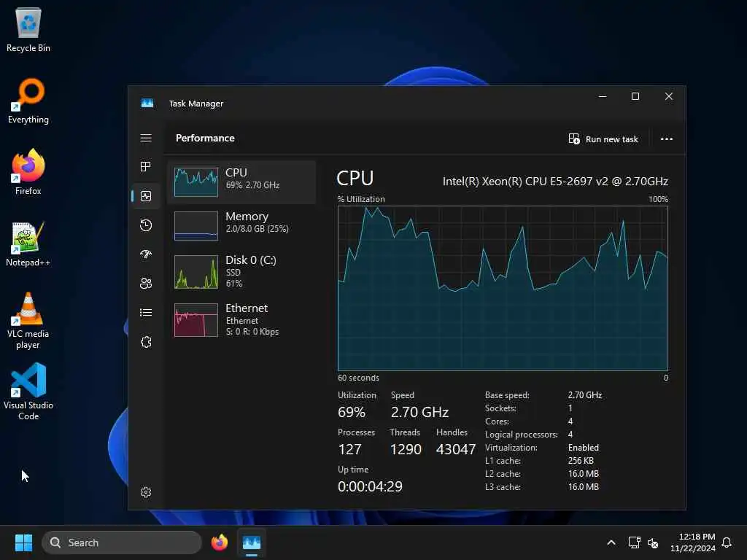Select the Performance page icon in sidebar
The image size is (747, 560).
pyautogui.click(x=146, y=196)
